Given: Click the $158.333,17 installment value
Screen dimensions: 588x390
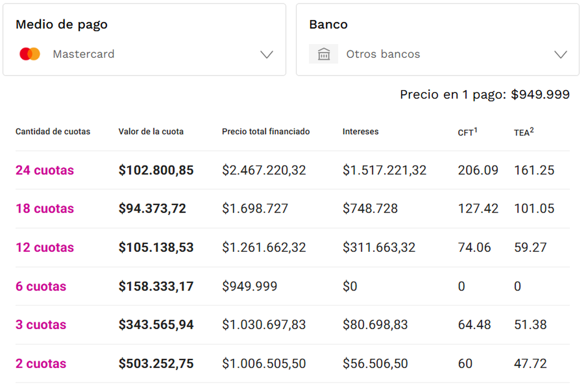Looking at the screenshot, I should pos(156,286).
